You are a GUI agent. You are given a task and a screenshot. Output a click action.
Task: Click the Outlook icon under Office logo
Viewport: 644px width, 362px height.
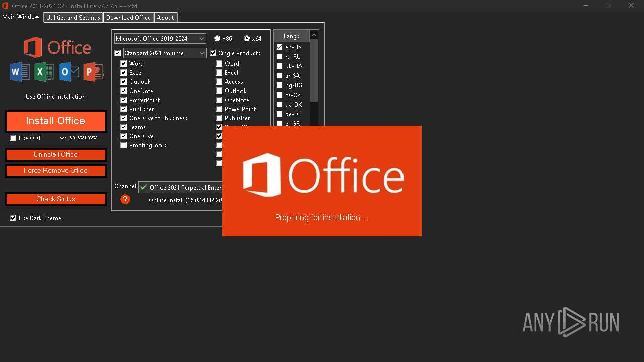coord(69,72)
